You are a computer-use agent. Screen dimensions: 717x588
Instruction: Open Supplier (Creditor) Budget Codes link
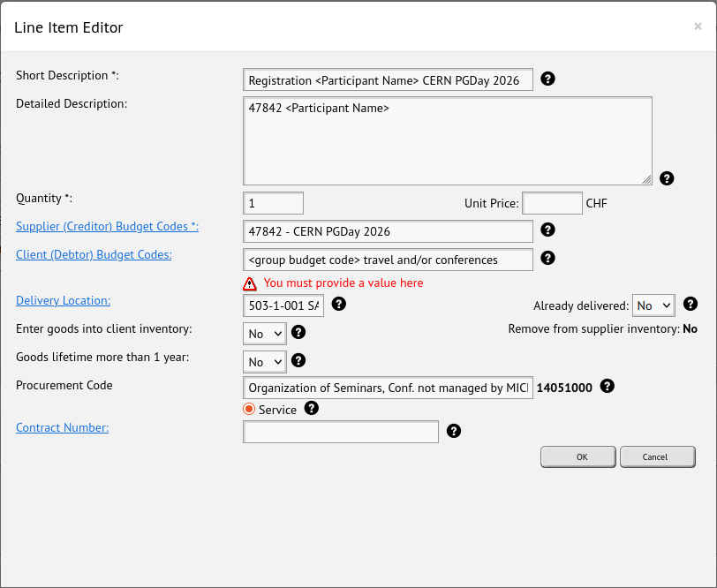107,227
